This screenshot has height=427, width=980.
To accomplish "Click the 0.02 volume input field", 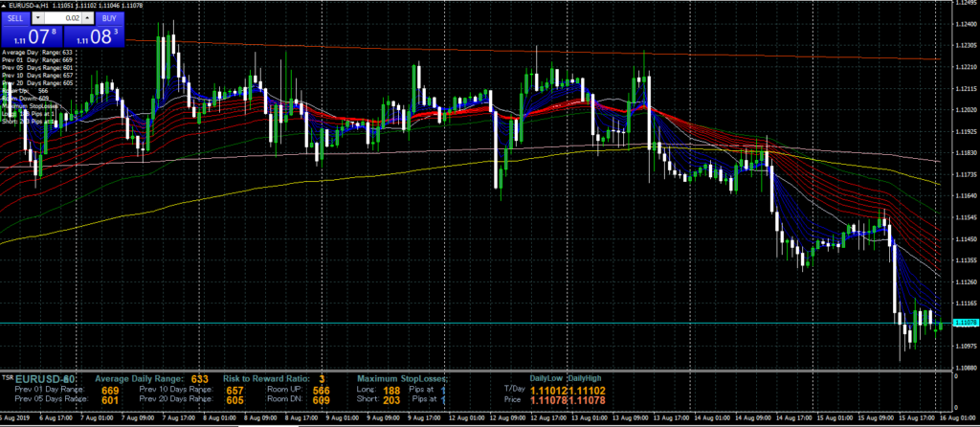I will tap(65, 18).
